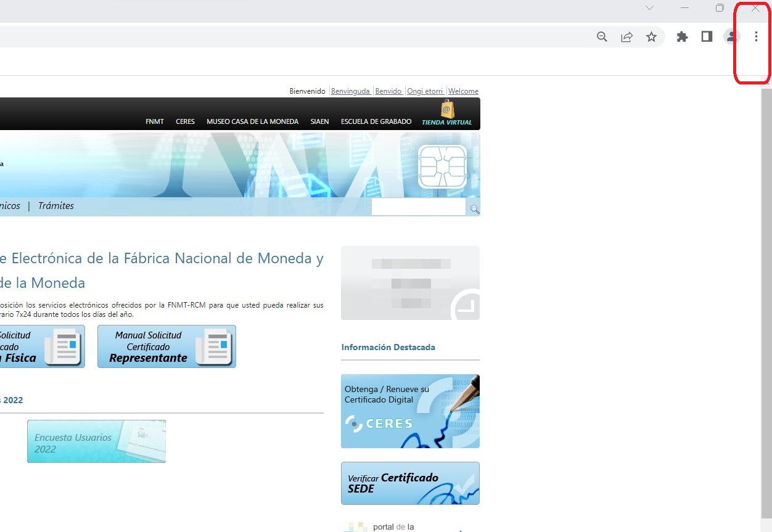Open the Chrome three-dot menu
Screen dimensions: 772x532
click(756, 37)
